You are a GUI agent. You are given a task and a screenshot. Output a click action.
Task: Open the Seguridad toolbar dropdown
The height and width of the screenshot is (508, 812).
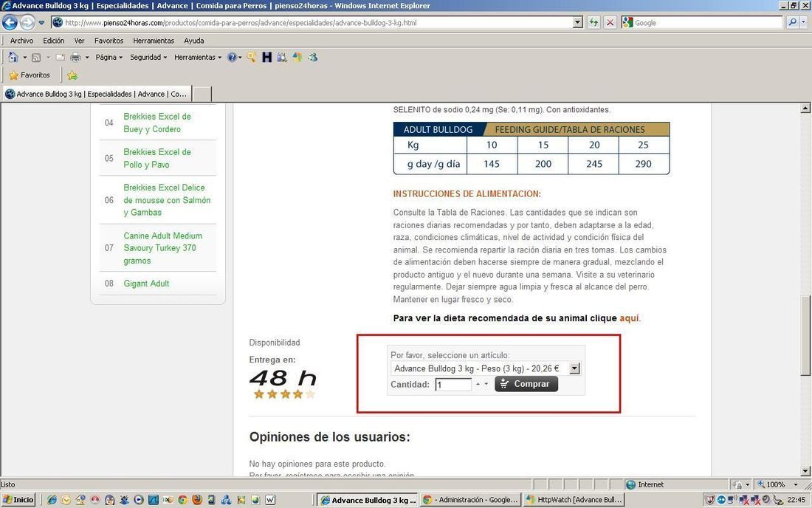click(x=148, y=58)
